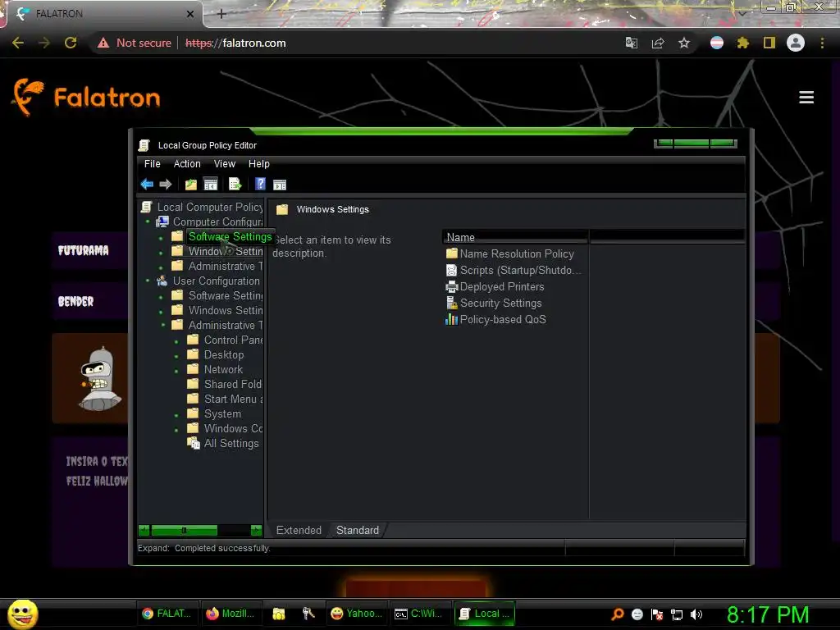Expand the Control Panel folder expander
The height and width of the screenshot is (630, 840).
176,341
